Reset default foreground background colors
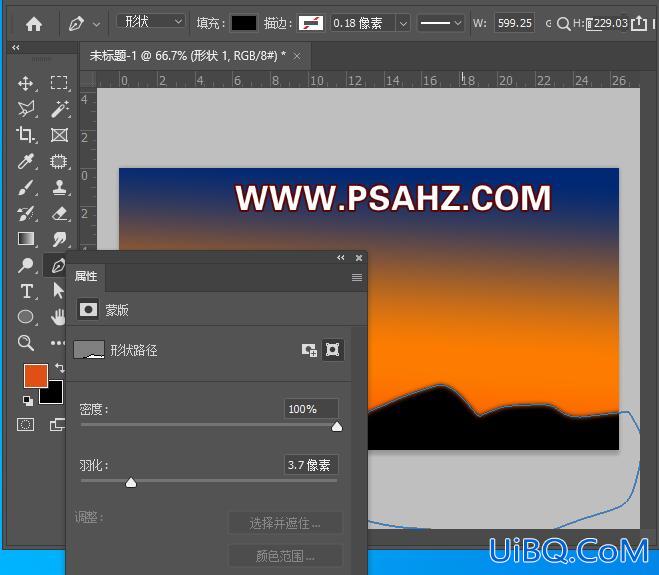This screenshot has height=575, width=659. point(28,401)
